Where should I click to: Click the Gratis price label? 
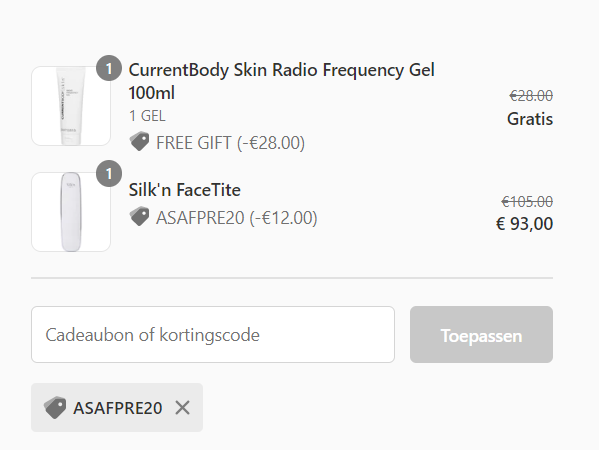coord(530,119)
